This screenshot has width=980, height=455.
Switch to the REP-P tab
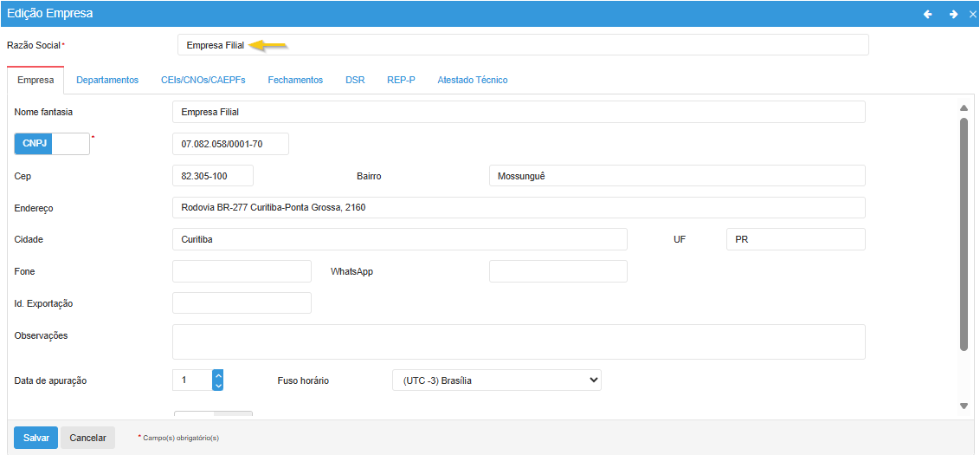[x=401, y=80]
